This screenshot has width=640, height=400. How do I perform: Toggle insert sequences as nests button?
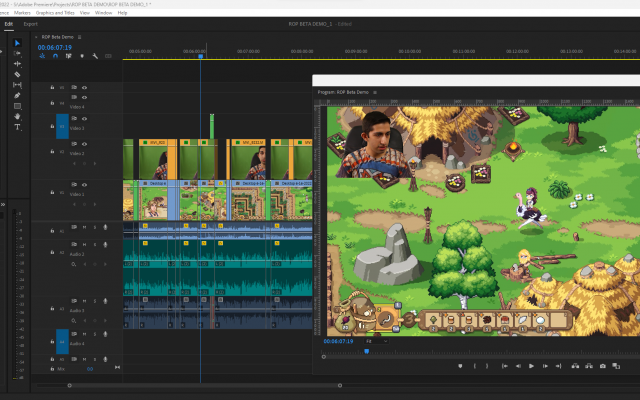pyautogui.click(x=42, y=56)
